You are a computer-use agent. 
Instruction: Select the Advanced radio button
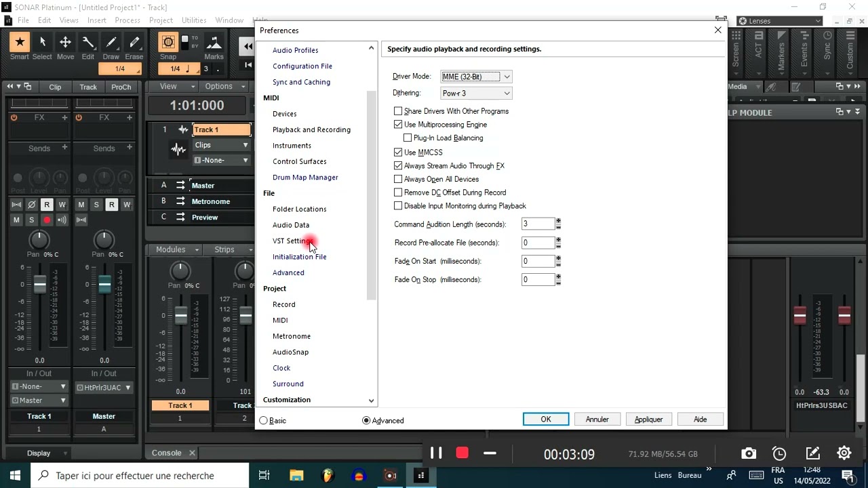coord(366,421)
